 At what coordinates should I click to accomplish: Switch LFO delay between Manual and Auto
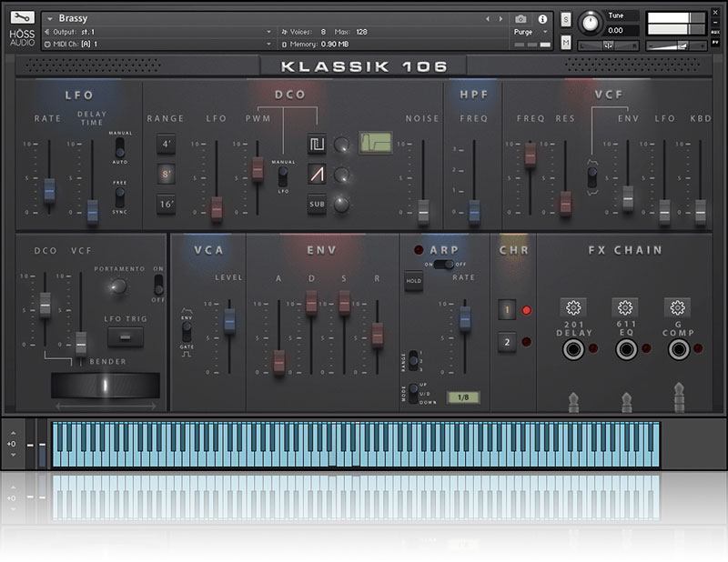pos(118,146)
